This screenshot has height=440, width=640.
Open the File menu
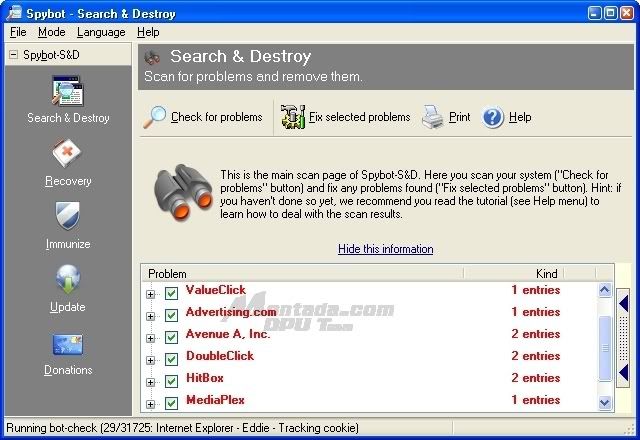click(18, 32)
